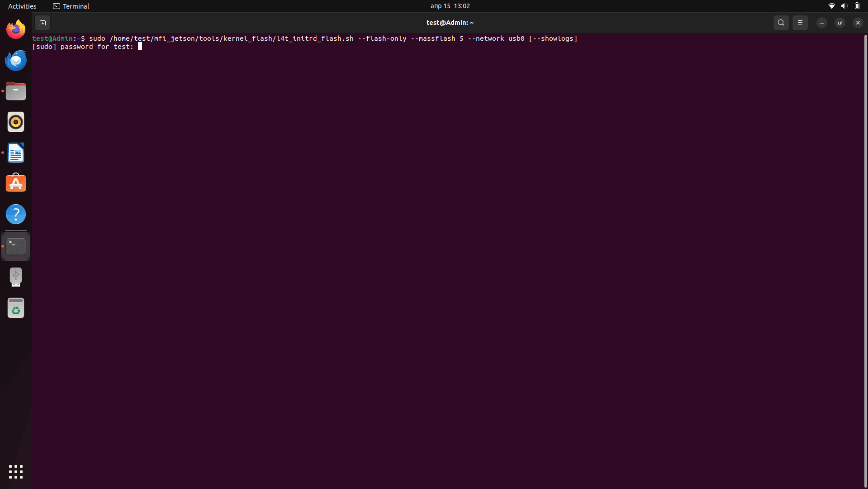Screen dimensions: 868x489
Task: Click the Activities overview button
Action: tap(22, 6)
